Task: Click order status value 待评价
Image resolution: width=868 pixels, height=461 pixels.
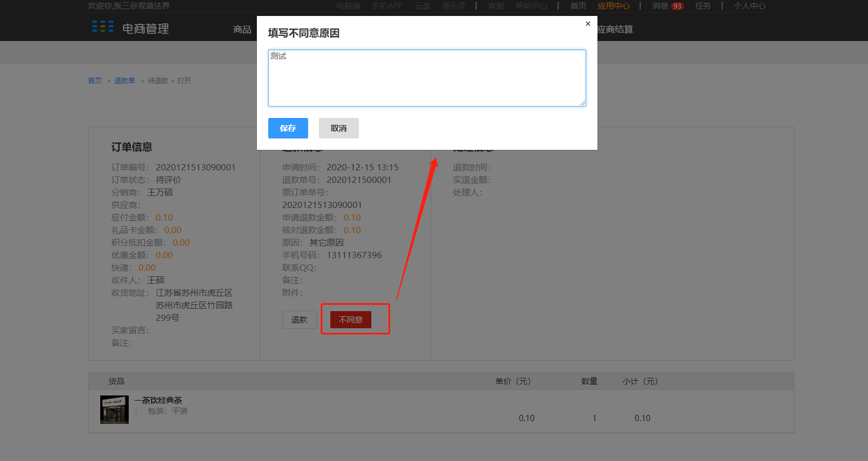Action: [169, 180]
